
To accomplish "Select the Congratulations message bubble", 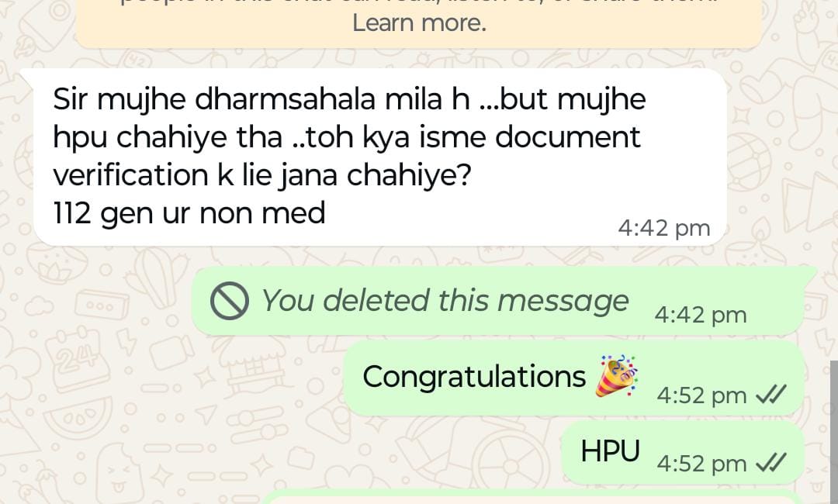I will tap(574, 378).
